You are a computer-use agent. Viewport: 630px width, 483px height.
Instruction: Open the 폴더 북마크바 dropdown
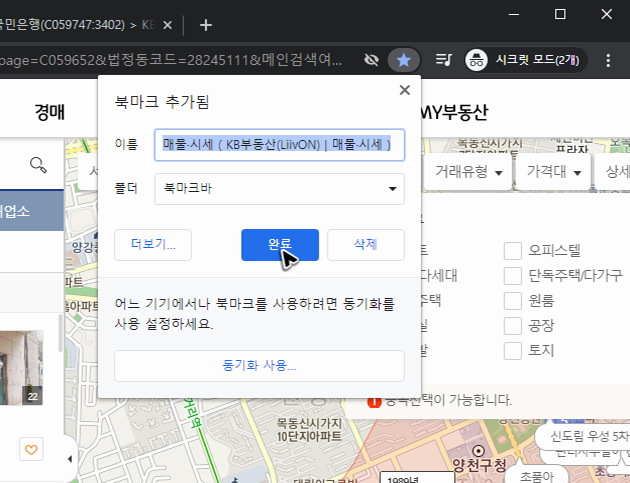279,189
